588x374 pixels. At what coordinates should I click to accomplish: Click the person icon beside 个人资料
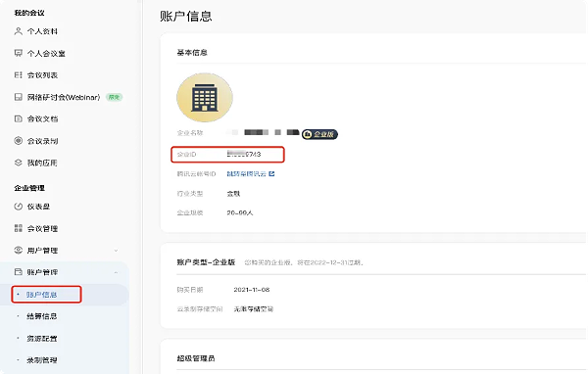coord(18,31)
